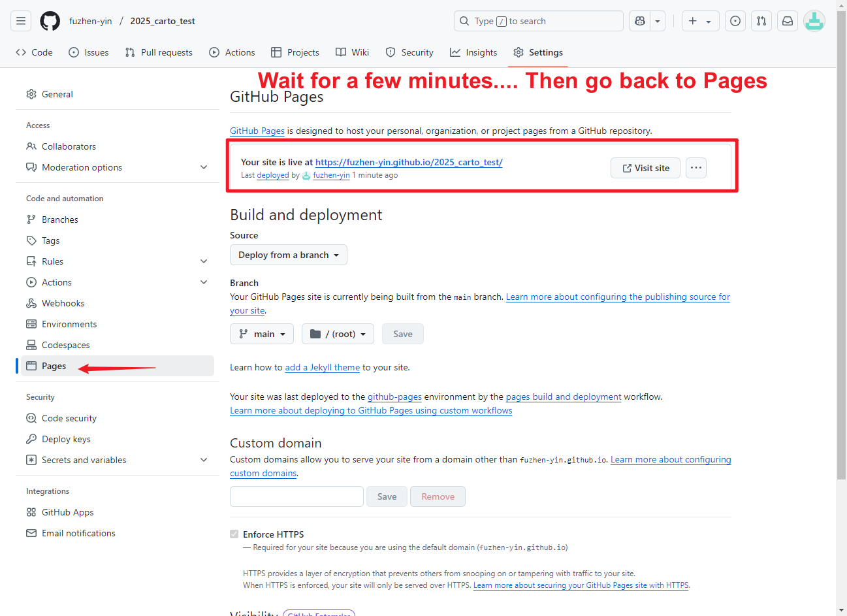Focus the Type to search field
The height and width of the screenshot is (616, 847).
538,21
